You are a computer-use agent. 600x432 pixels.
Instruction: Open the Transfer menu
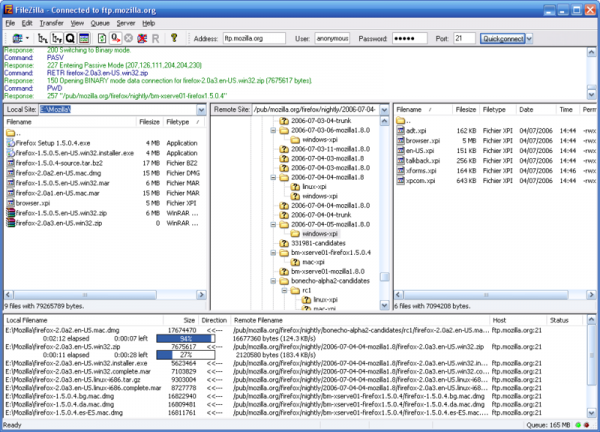click(52, 23)
